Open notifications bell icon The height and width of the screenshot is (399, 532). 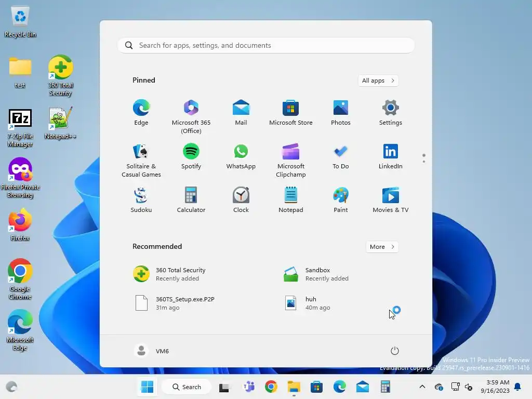tap(518, 387)
